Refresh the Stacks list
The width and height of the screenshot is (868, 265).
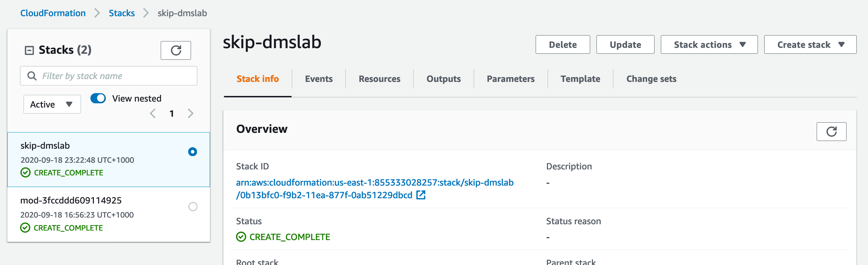[x=176, y=50]
